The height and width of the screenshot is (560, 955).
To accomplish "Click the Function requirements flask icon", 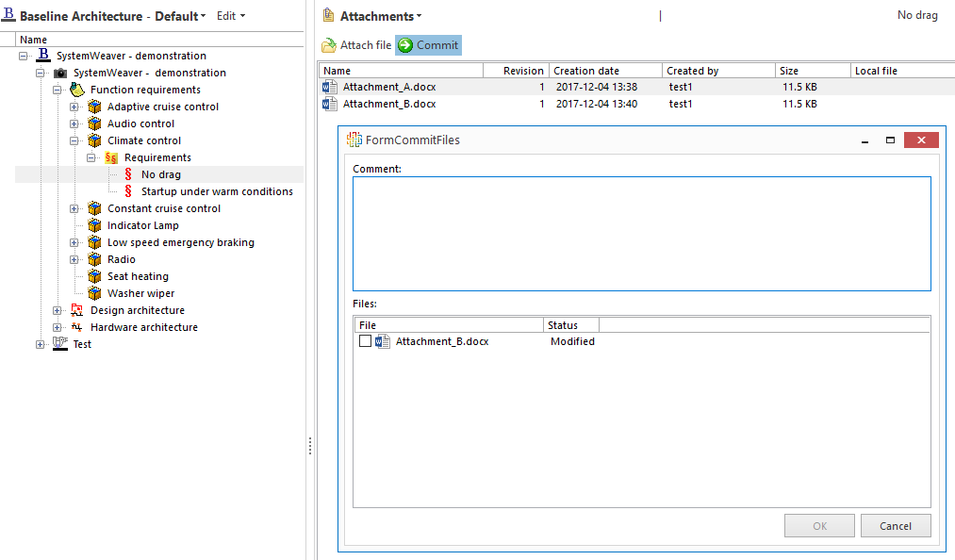I will [x=76, y=89].
